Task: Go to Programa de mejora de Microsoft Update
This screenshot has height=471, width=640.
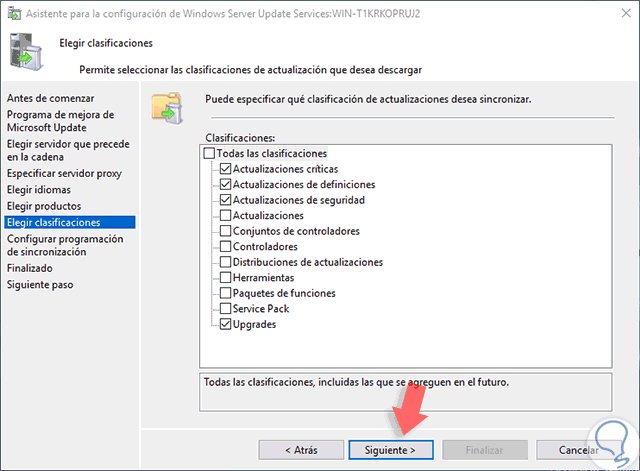Action: coord(60,121)
